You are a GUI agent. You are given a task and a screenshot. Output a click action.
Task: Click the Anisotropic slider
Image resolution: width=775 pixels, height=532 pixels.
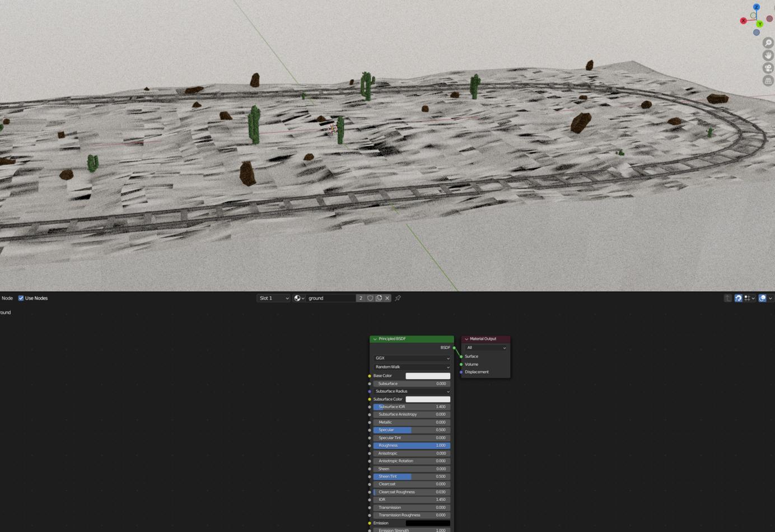click(412, 454)
